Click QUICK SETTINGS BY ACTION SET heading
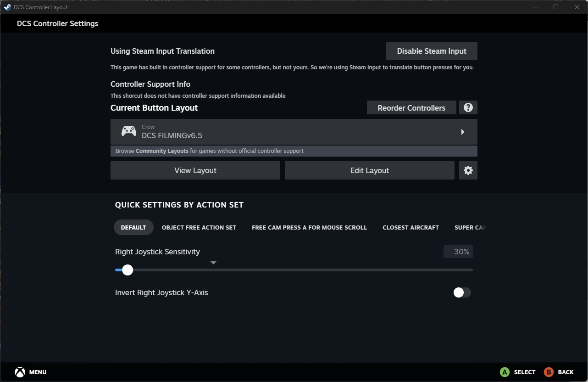 pyautogui.click(x=179, y=205)
